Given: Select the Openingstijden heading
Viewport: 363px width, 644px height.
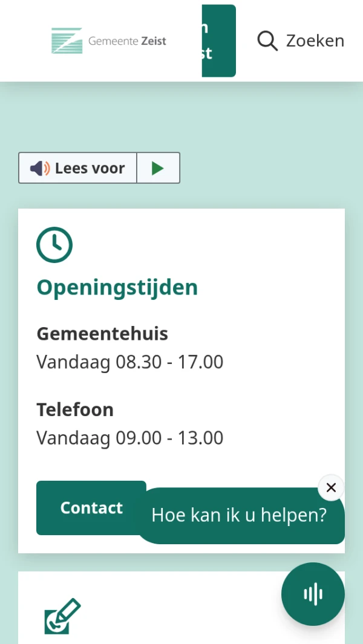Looking at the screenshot, I should 117,287.
